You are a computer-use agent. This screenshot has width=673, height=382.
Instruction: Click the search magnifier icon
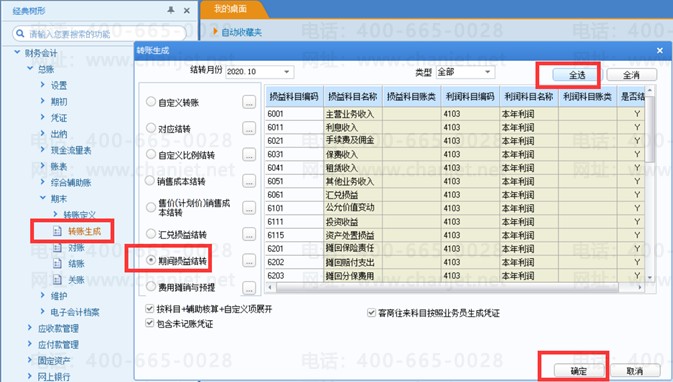click(19, 33)
